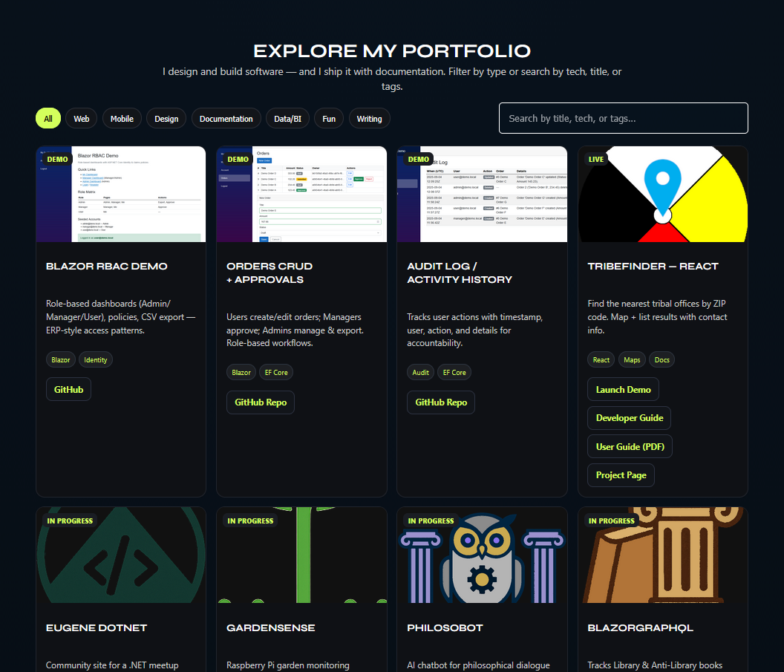784x672 pixels.
Task: Switch to the Fun category filter
Action: 328,118
